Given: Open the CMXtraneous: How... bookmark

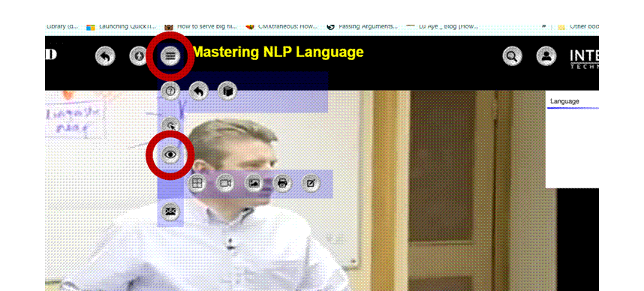Looking at the screenshot, I should click(281, 27).
